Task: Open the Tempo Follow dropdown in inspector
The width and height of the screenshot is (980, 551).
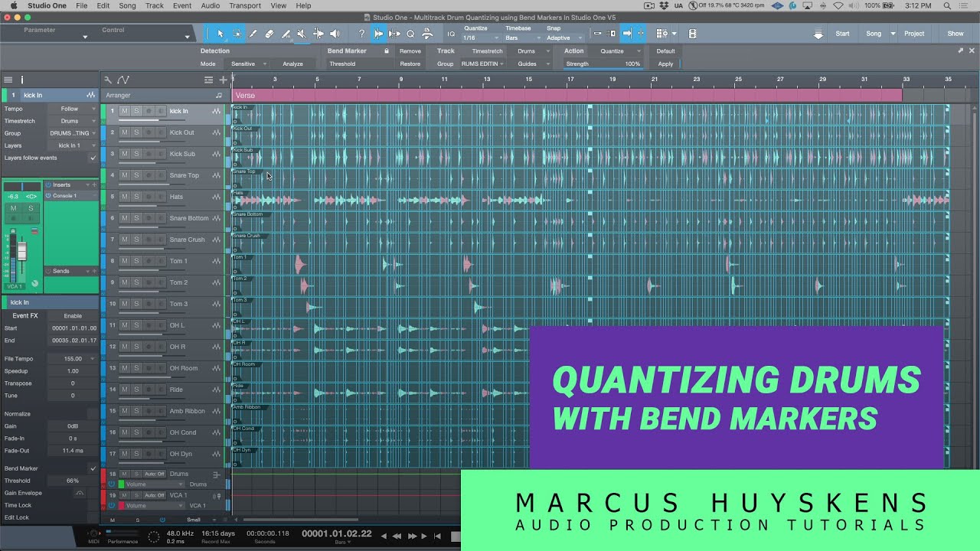Action: pos(72,109)
